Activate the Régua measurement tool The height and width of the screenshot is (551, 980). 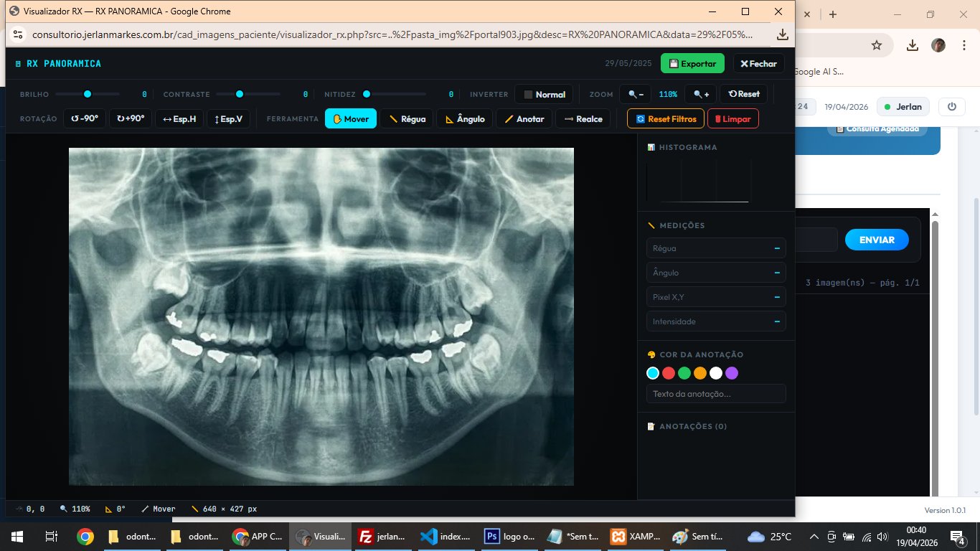(x=407, y=118)
